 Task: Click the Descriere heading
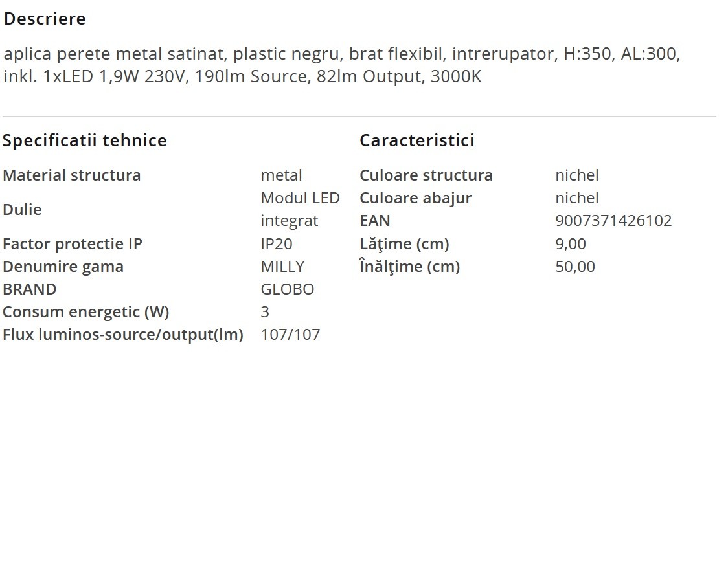point(45,19)
